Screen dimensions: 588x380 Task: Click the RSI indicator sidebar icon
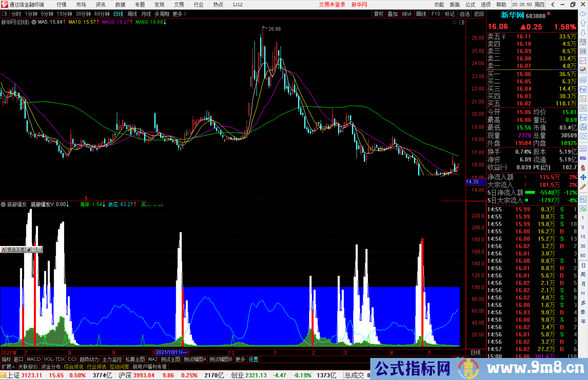coord(583,158)
